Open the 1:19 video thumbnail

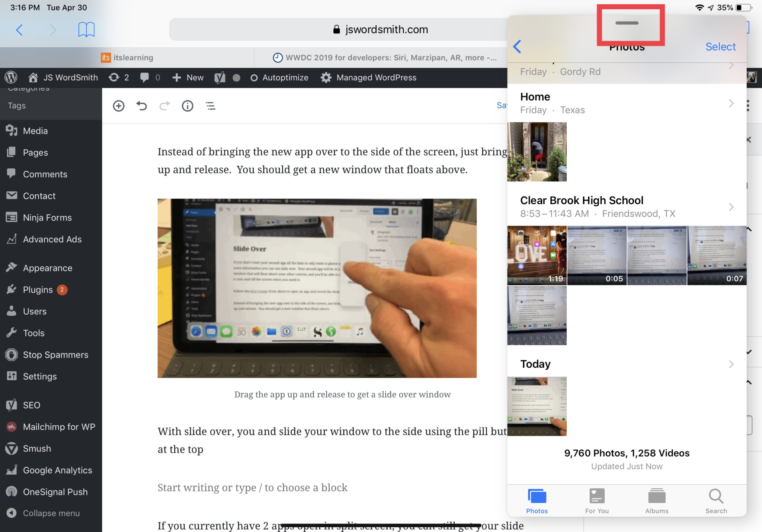click(x=537, y=255)
